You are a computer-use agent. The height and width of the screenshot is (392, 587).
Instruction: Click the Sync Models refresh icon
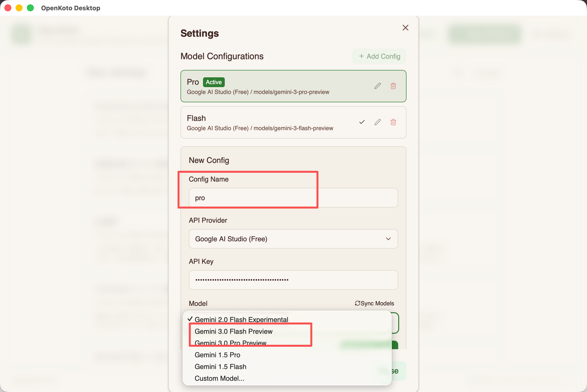click(357, 303)
